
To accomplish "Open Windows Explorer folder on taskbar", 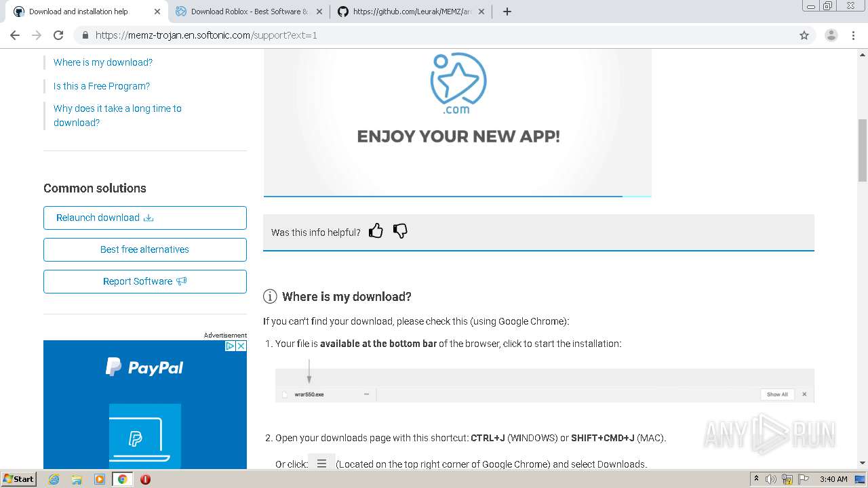I will (x=77, y=479).
